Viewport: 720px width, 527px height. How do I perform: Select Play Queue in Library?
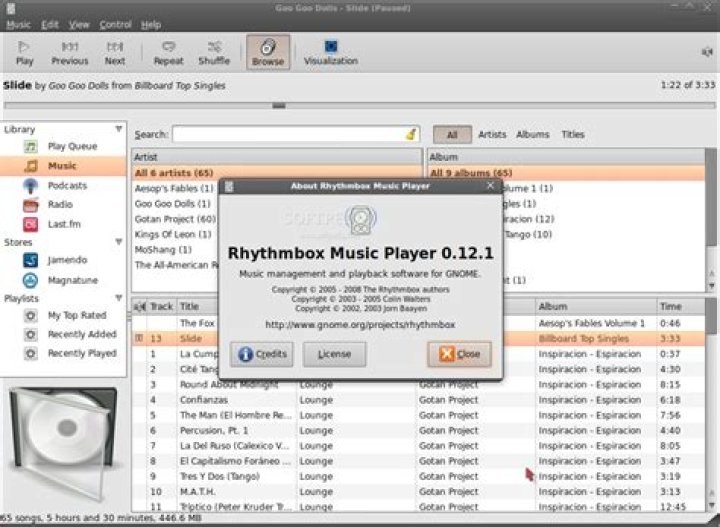point(63,146)
